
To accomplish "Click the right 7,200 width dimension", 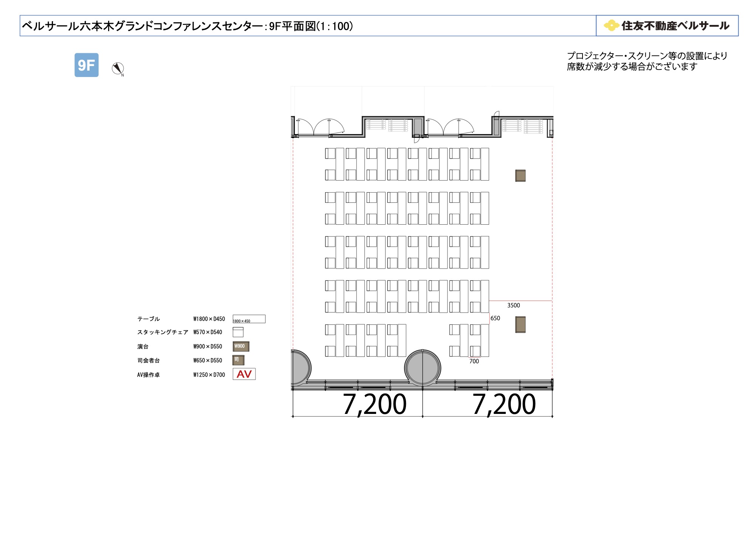I will 504,404.
